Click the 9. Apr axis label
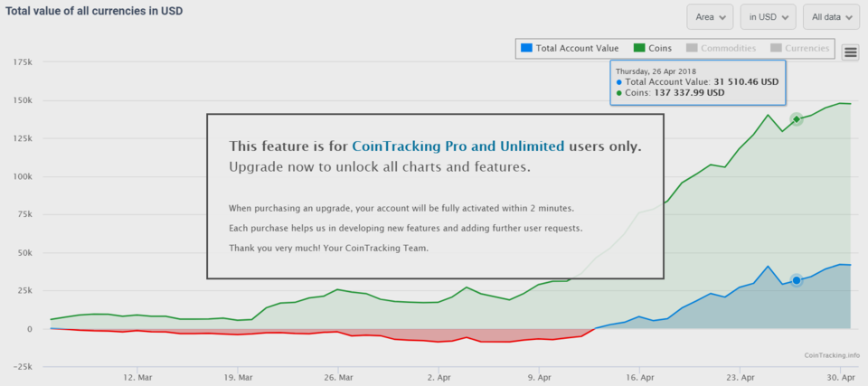Screen dimensions: 868x386 coord(539,377)
